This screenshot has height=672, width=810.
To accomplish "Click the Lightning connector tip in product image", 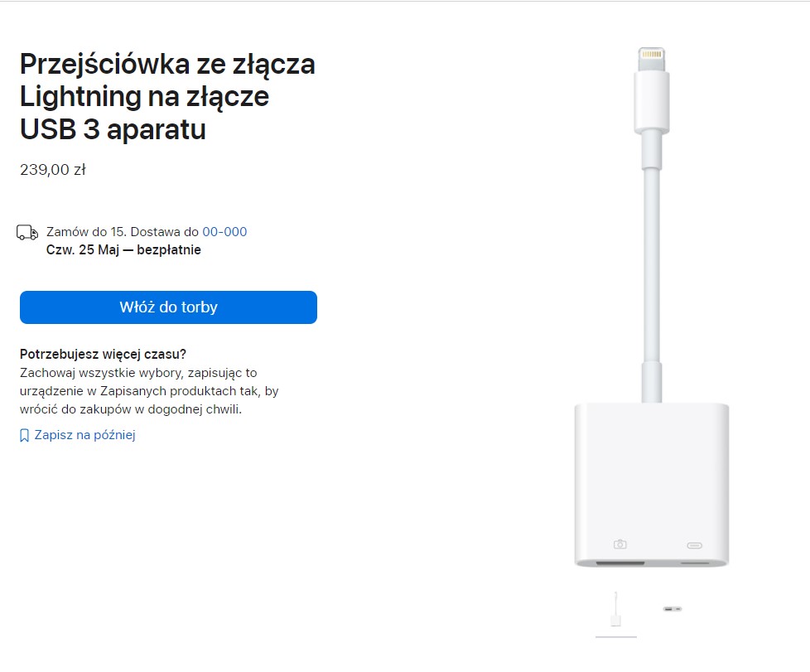I will coord(652,60).
